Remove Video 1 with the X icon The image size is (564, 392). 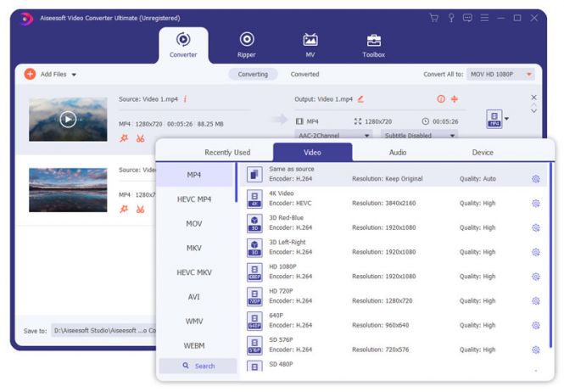coord(533,98)
